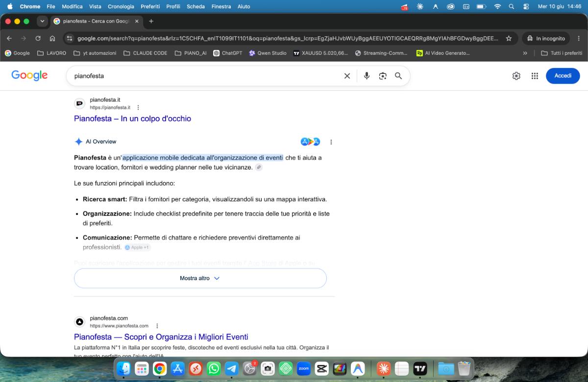The height and width of the screenshot is (382, 588).
Task: Open Google Lens image search icon
Action: tap(383, 76)
